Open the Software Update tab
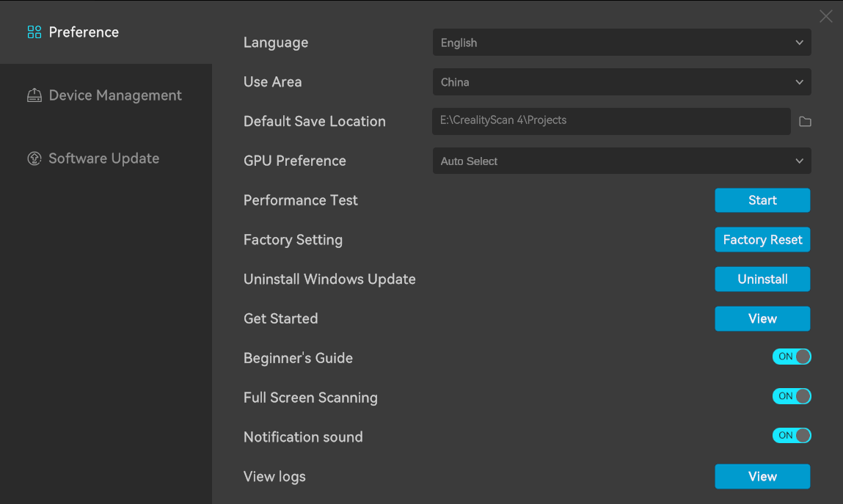This screenshot has height=504, width=843. [x=103, y=158]
